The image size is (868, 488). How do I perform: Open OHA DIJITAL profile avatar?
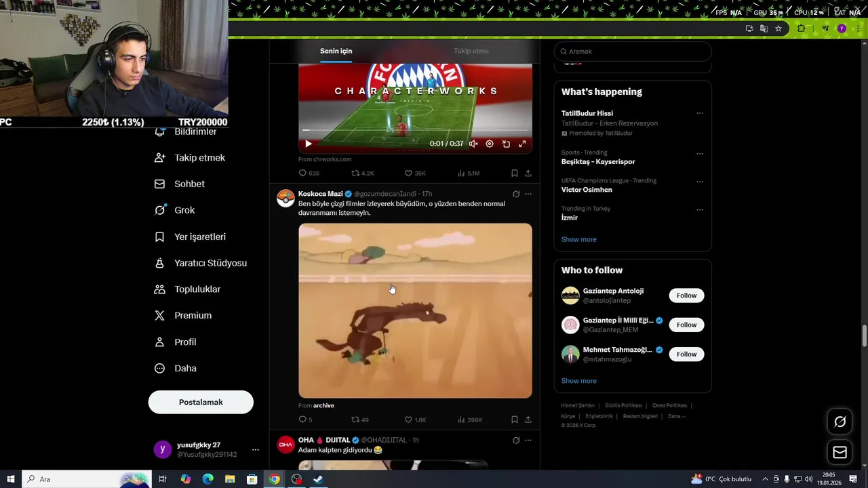pos(285,445)
